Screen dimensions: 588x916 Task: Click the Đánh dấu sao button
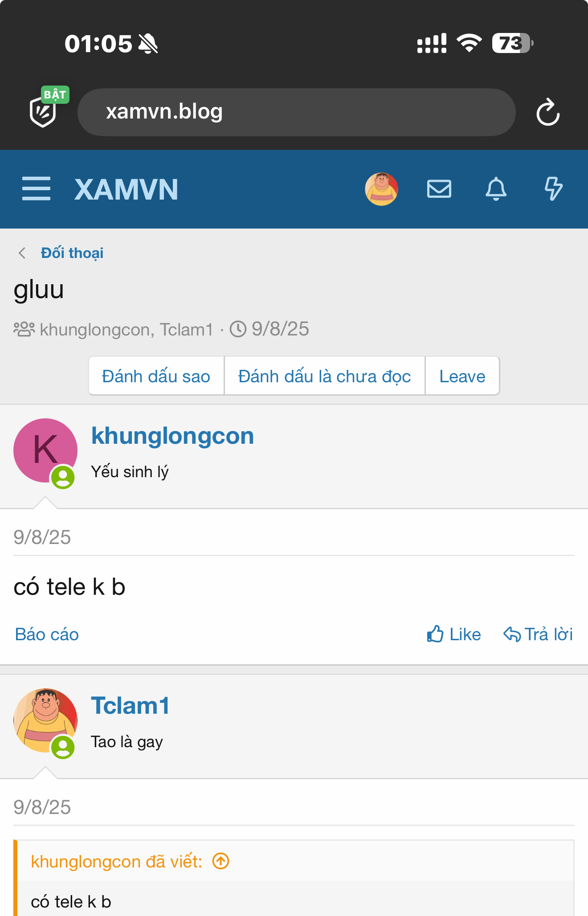(156, 376)
